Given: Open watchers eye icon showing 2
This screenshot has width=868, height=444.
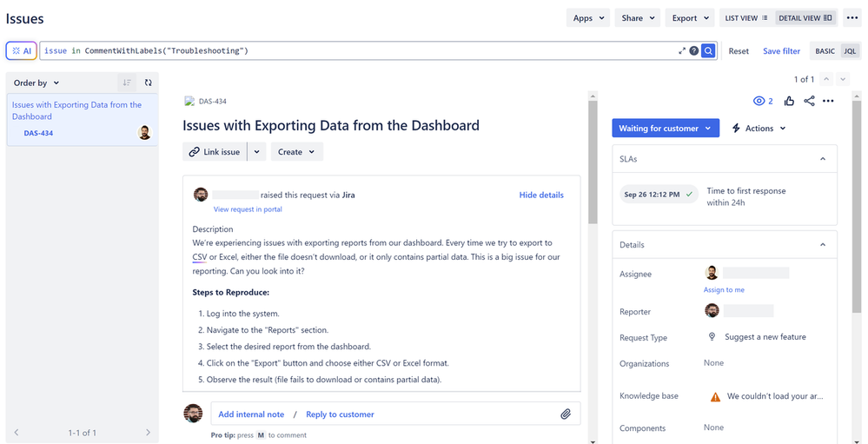Looking at the screenshot, I should pyautogui.click(x=764, y=101).
